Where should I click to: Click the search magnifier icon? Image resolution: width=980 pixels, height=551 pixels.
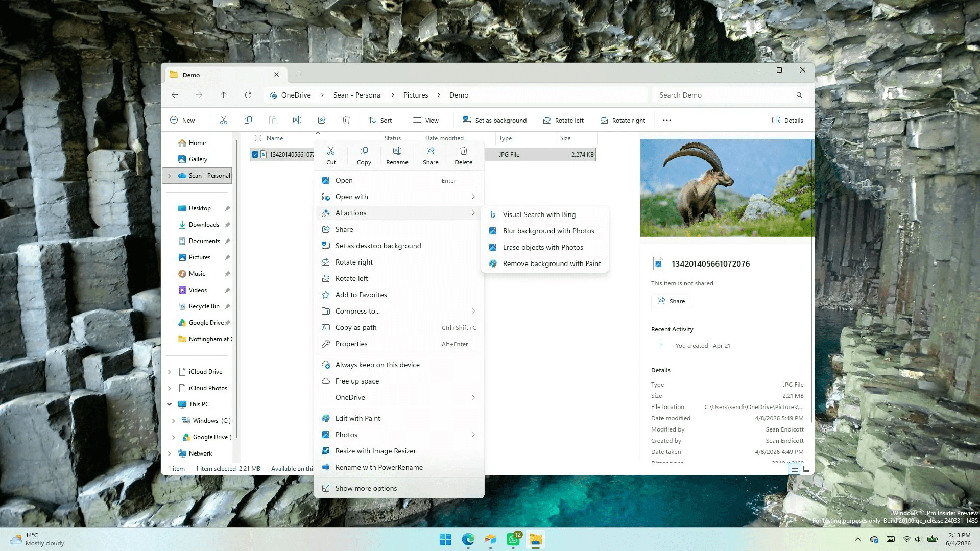799,95
